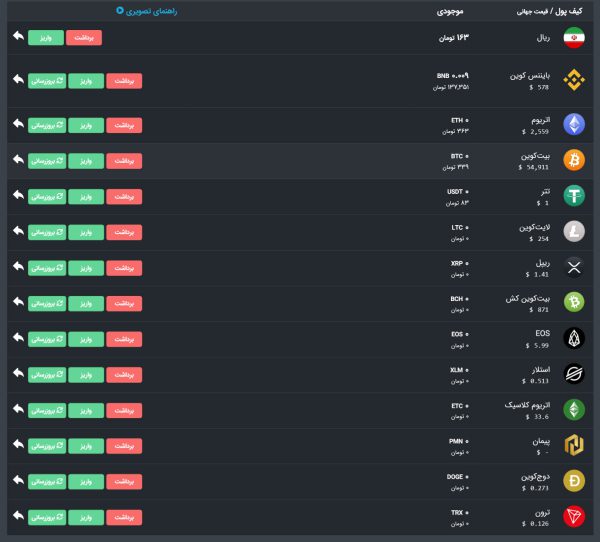Viewport: 600px width, 542px height.
Task: Withdraw USDT using the برداشت button
Action: coord(124,196)
